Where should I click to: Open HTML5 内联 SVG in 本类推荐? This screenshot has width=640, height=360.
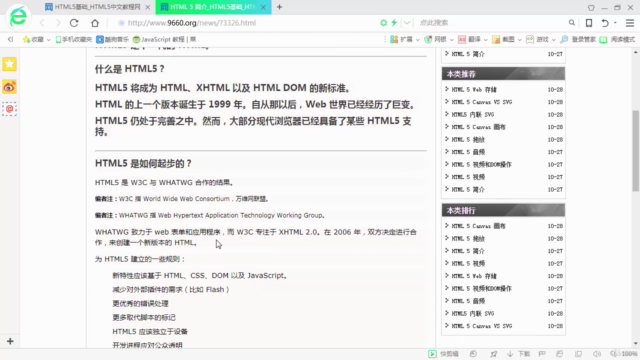click(x=473, y=115)
